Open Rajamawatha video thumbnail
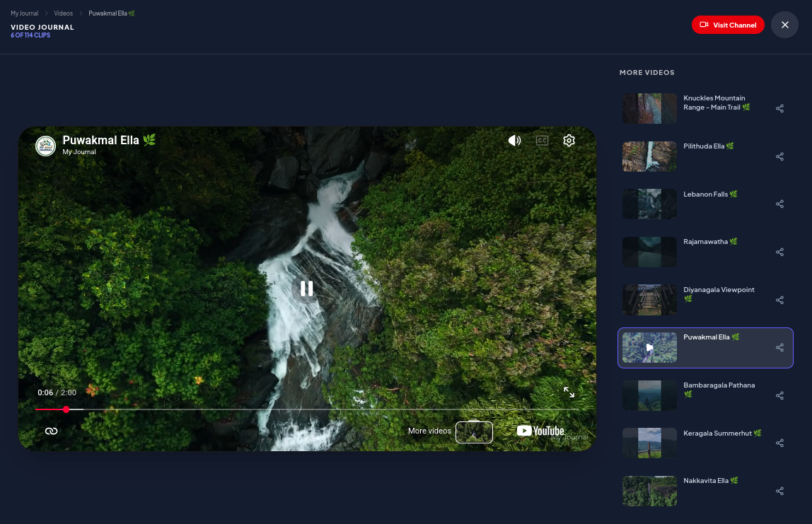812x524 pixels. pos(649,252)
